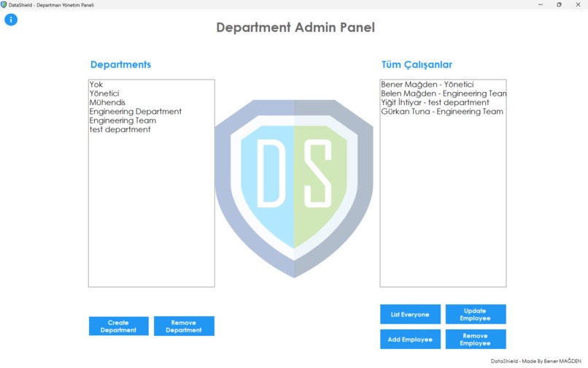Restore down the DataShield window
The width and height of the screenshot is (588, 368).
[x=559, y=4]
